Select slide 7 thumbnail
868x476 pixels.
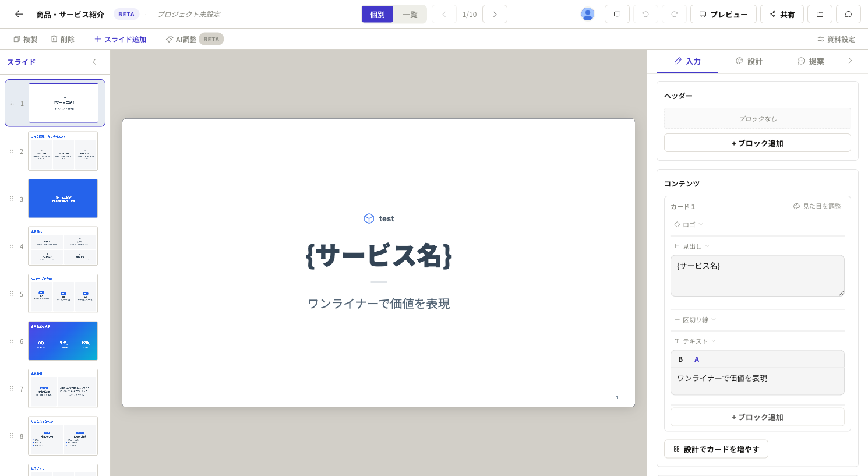tap(63, 389)
